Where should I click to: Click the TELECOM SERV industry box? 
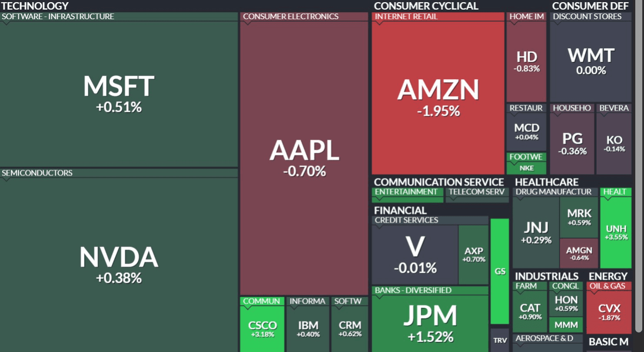click(x=477, y=192)
